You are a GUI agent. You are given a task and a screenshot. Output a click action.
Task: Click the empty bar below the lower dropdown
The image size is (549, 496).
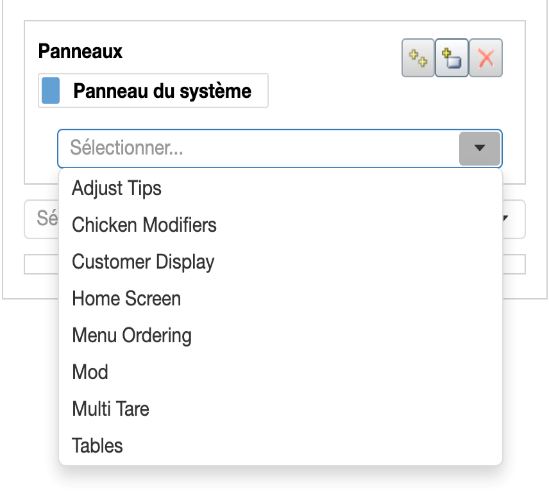[x=41, y=264]
